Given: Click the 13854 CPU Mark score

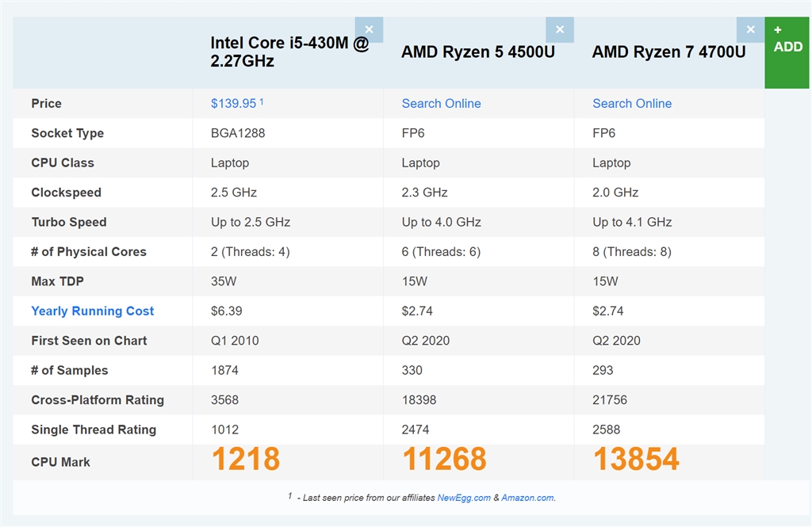Looking at the screenshot, I should pos(636,460).
